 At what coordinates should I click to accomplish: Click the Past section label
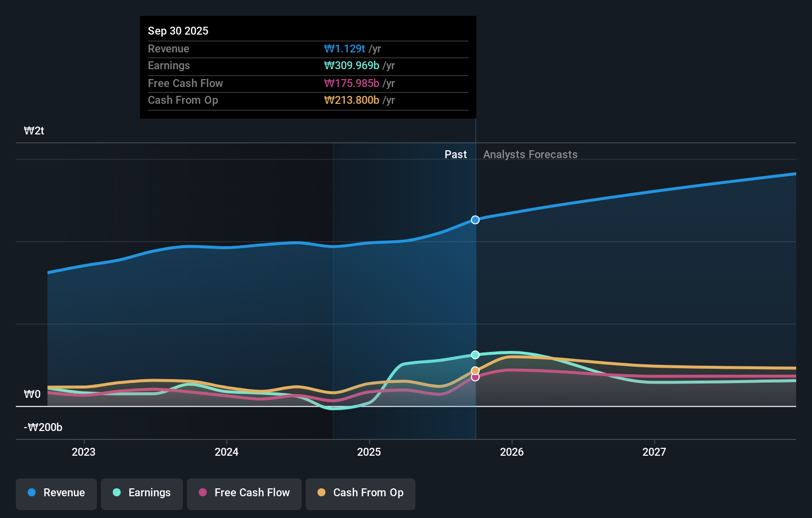tap(455, 154)
